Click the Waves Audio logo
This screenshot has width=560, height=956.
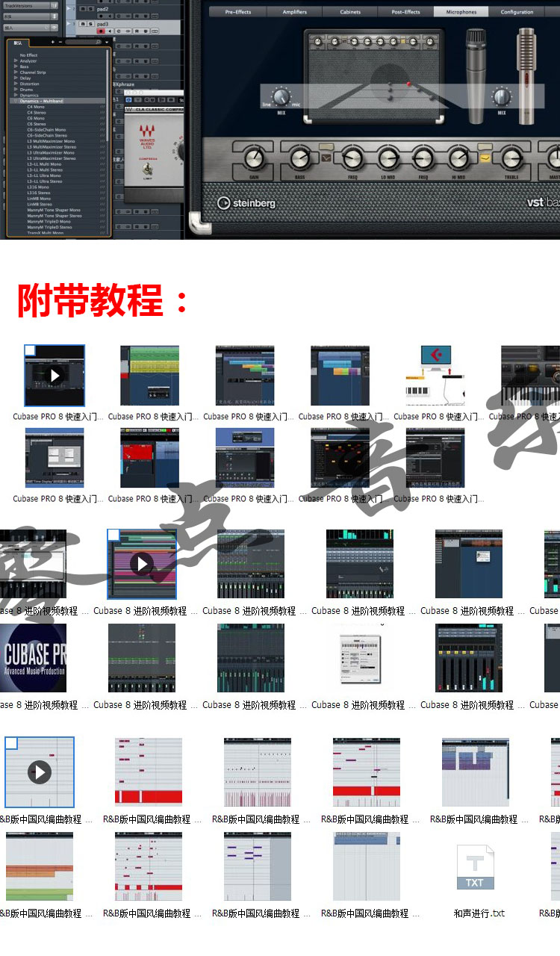pos(147,137)
